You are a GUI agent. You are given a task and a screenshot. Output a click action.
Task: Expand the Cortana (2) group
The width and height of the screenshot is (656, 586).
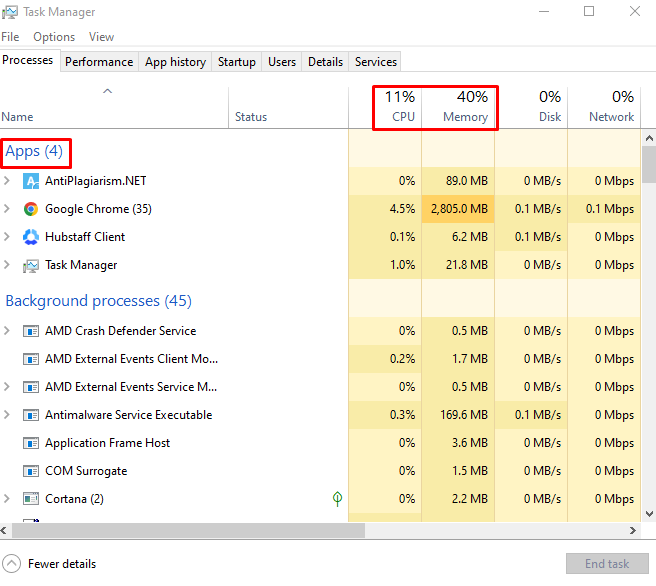click(x=7, y=499)
